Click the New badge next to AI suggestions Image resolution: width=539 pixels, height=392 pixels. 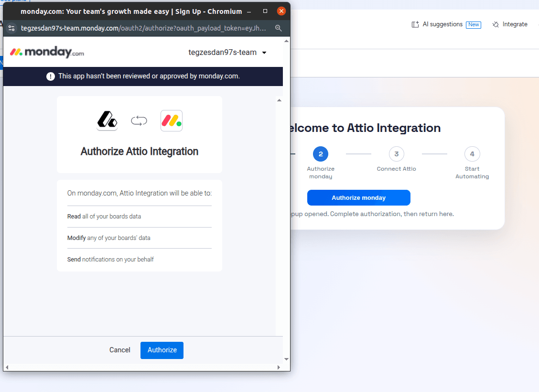(x=474, y=24)
